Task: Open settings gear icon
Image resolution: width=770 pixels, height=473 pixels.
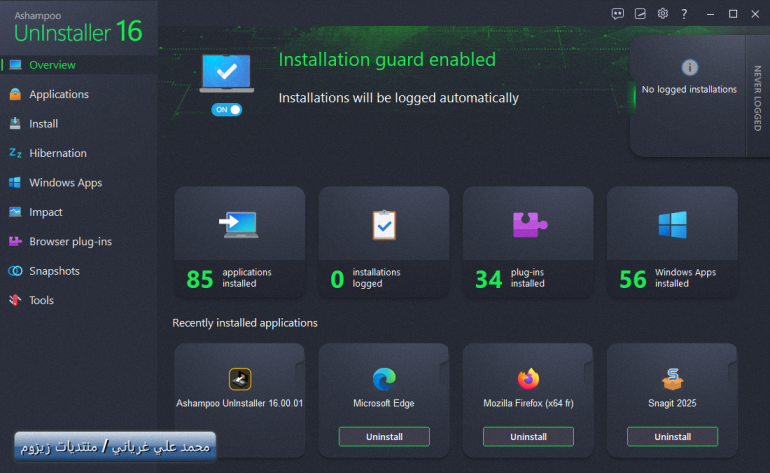Action: point(662,14)
